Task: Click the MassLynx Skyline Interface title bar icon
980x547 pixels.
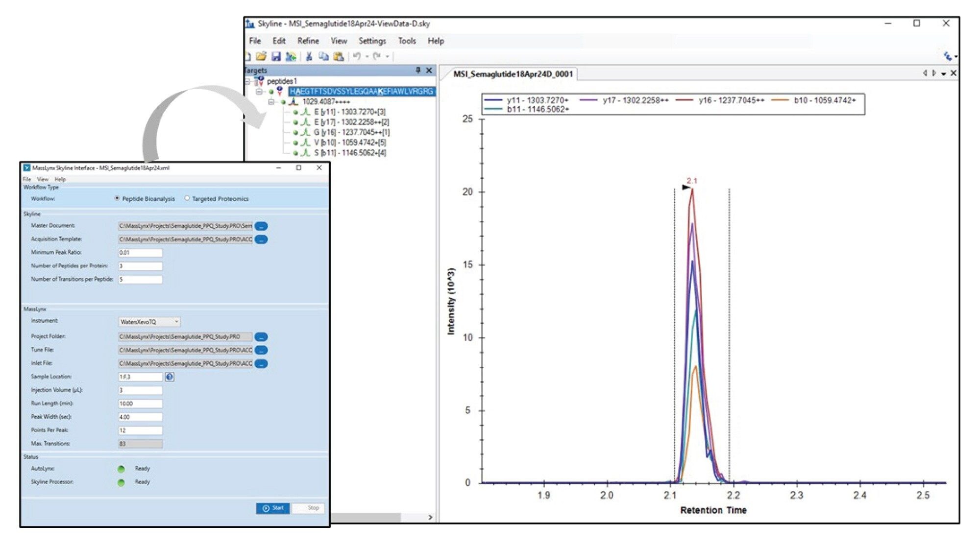Action: (27, 167)
